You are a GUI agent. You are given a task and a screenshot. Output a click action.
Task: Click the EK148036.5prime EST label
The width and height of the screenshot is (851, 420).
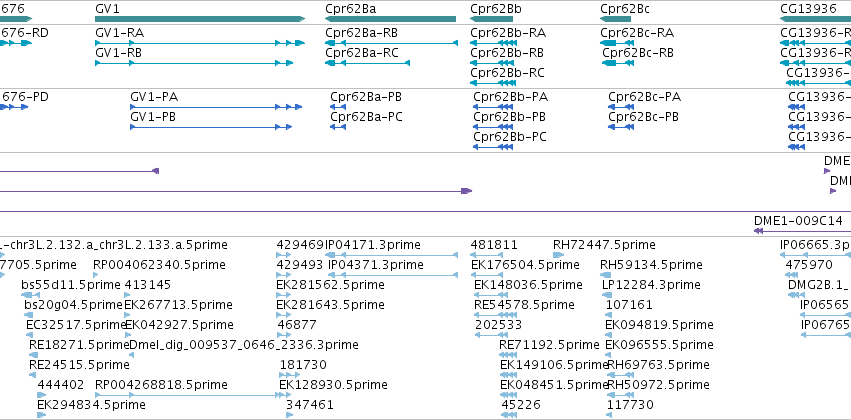528,285
